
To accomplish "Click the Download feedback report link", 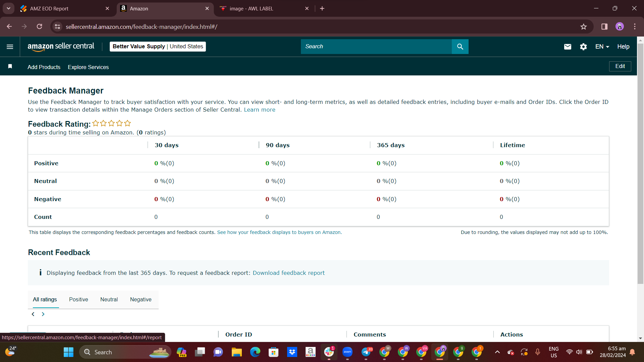I will coord(288,273).
